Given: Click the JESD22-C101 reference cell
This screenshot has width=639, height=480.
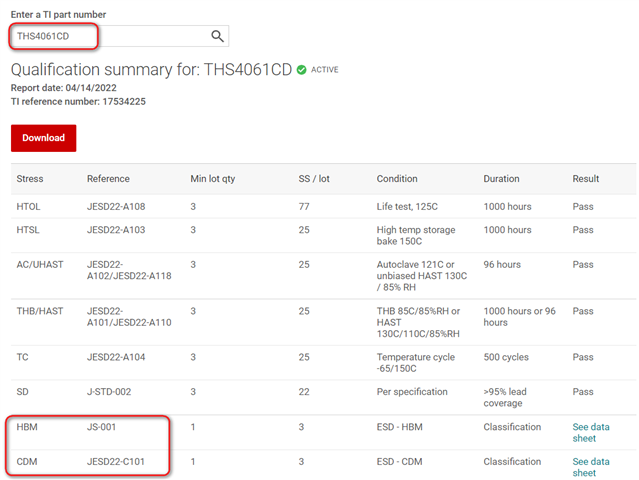Looking at the screenshot, I should (x=116, y=462).
